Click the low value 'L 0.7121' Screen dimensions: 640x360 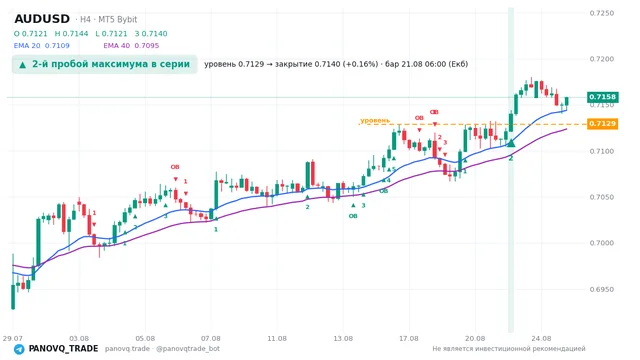pos(111,33)
